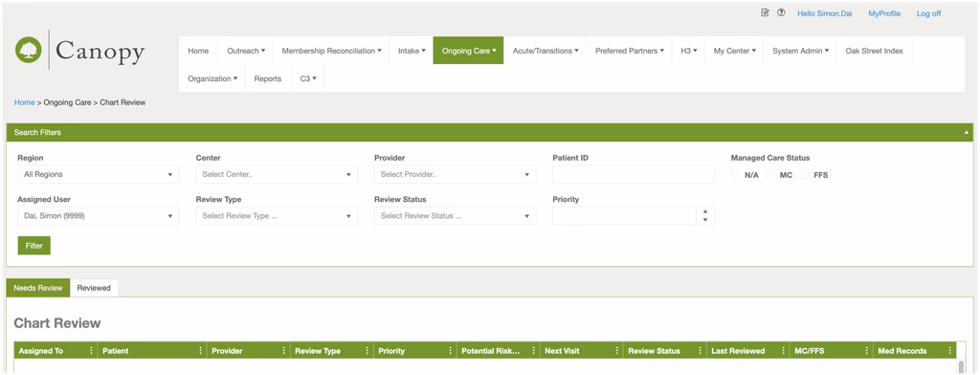Open the Ongoing Care menu
Viewport: 980px width, 375px height.
pos(469,51)
